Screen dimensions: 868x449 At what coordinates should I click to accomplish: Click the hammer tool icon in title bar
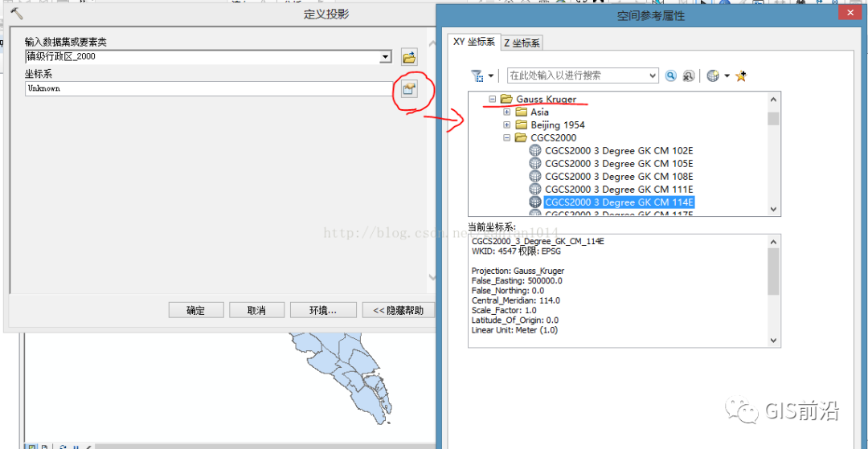pyautogui.click(x=17, y=14)
